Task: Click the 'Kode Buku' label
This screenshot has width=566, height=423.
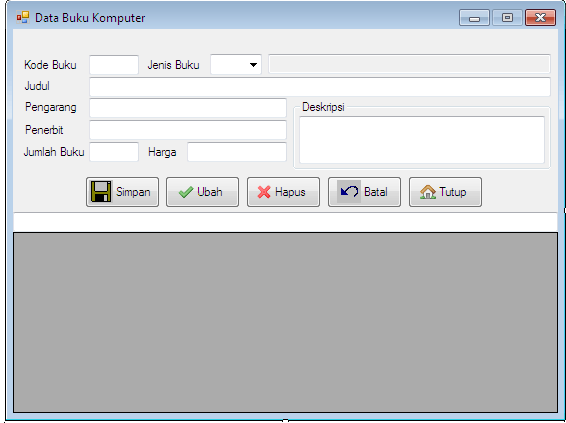Action: 50,65
